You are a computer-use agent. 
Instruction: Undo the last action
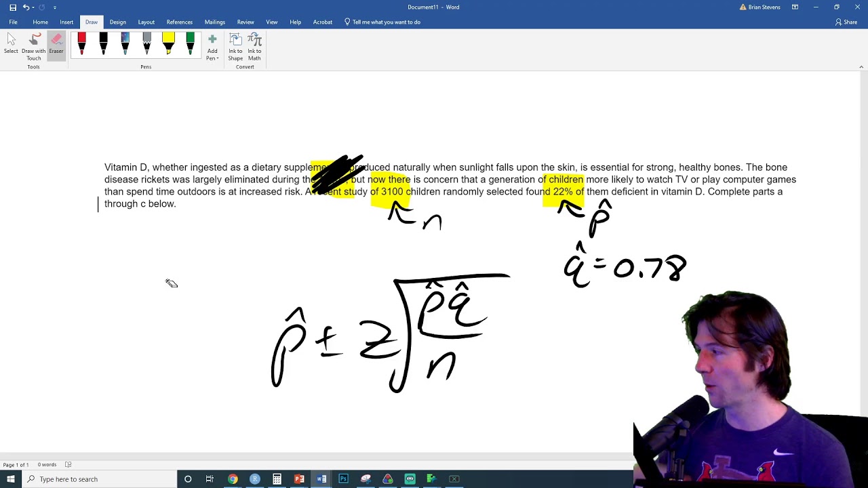[26, 7]
